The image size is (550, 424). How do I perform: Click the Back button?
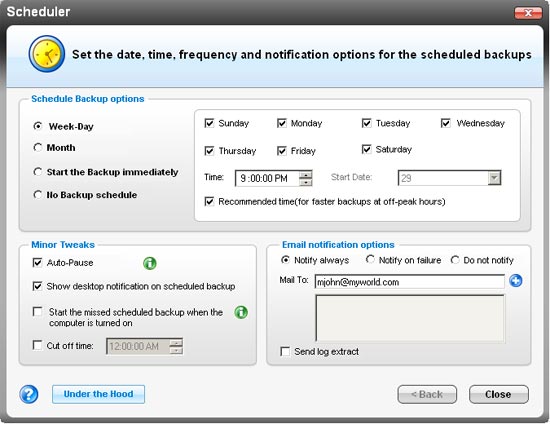click(x=427, y=395)
